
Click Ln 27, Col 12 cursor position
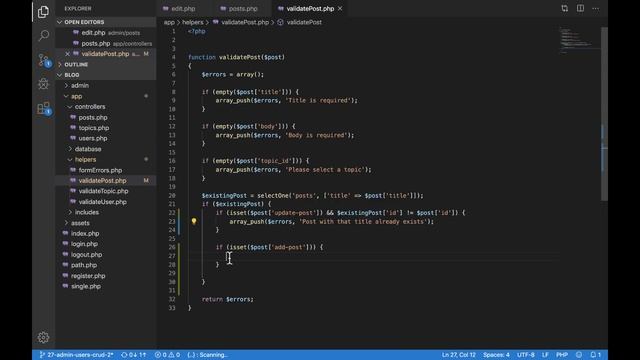(458, 355)
